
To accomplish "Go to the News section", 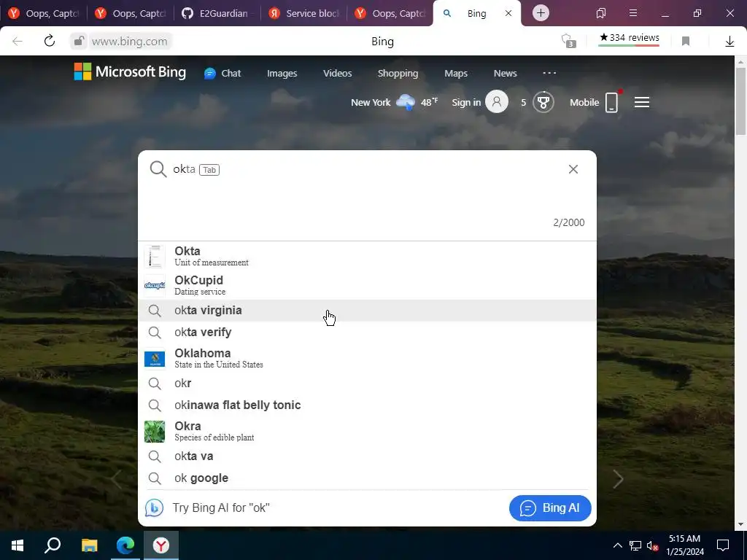I will click(505, 74).
